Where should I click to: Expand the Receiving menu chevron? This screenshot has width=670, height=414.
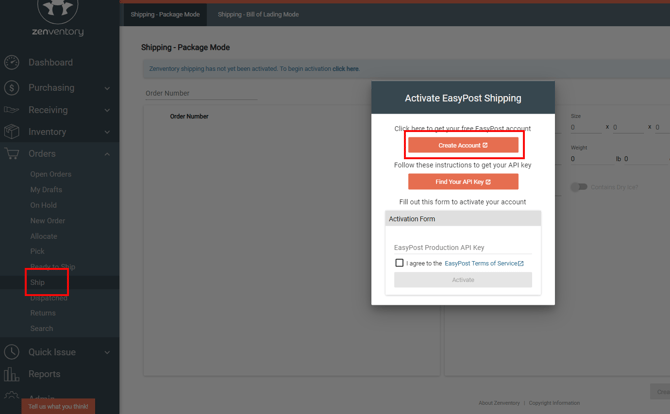coord(107,110)
